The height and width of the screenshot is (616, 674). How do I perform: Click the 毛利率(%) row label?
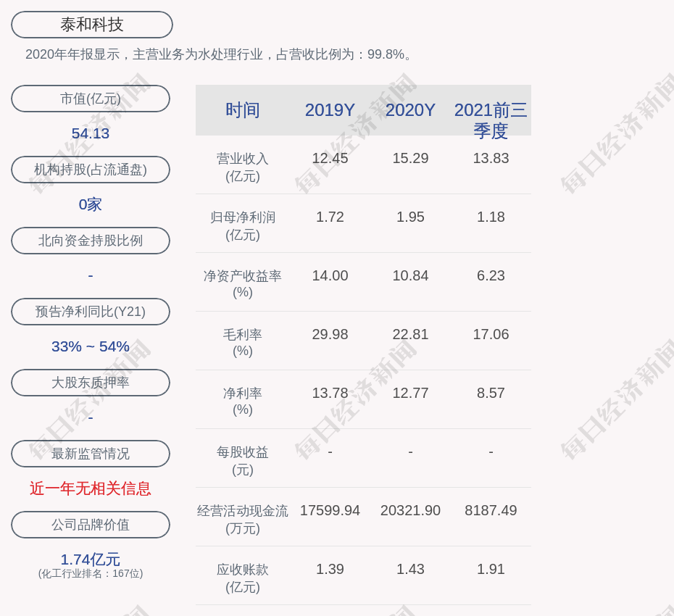pyautogui.click(x=243, y=343)
